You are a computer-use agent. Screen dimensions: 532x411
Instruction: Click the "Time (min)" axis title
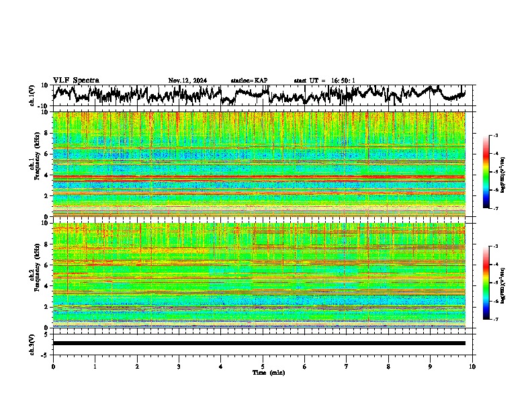[269, 373]
